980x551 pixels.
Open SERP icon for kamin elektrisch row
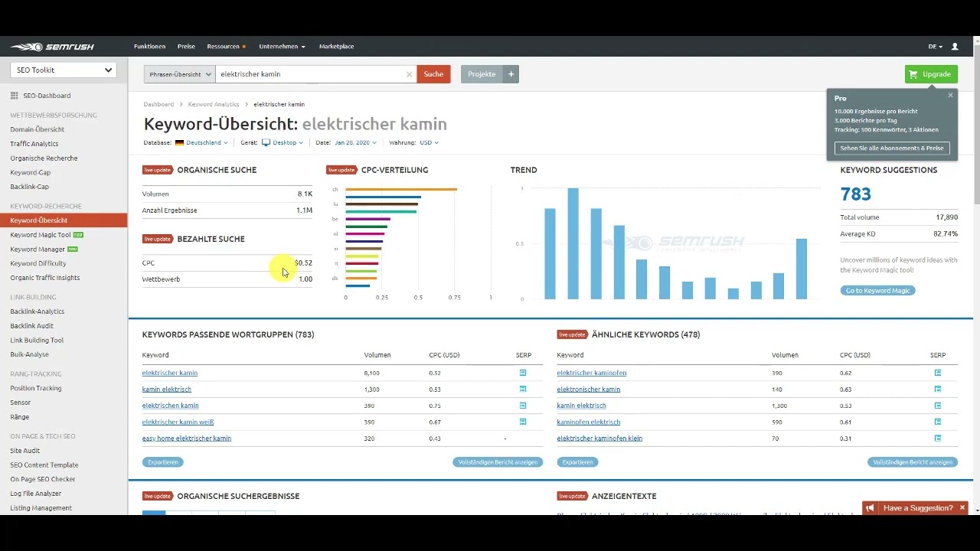point(523,389)
